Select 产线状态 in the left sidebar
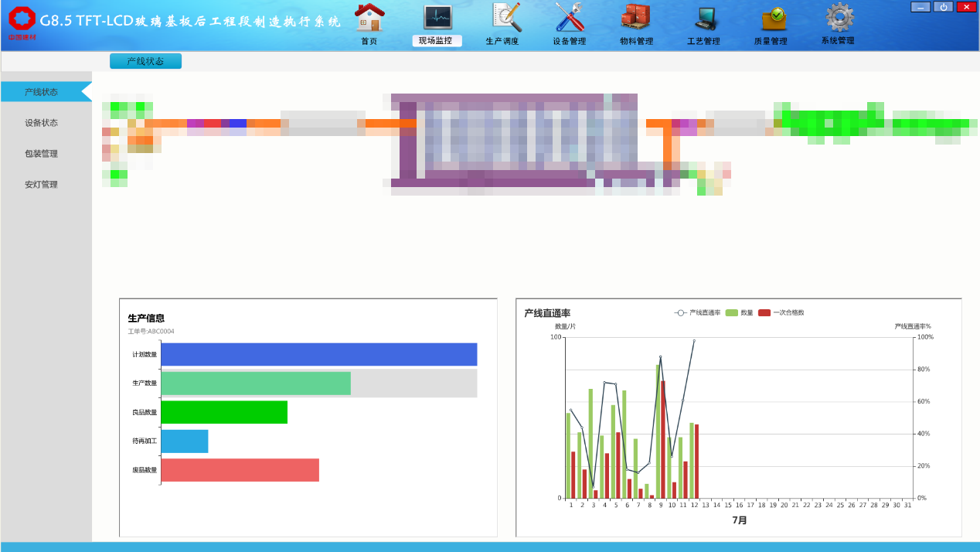980x552 pixels. (x=46, y=92)
